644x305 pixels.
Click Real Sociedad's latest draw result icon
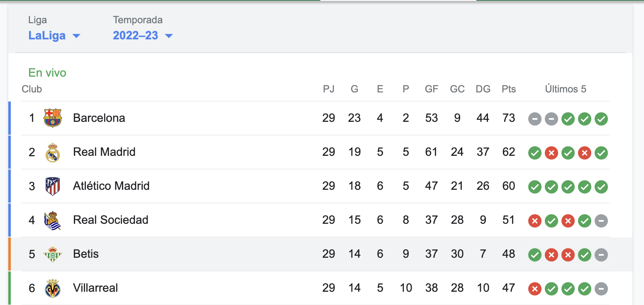pyautogui.click(x=601, y=221)
